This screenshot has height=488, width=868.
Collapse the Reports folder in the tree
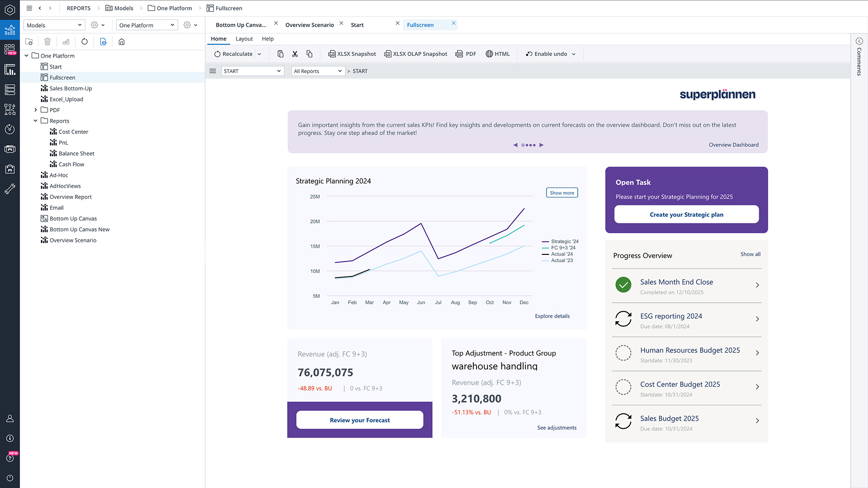36,121
